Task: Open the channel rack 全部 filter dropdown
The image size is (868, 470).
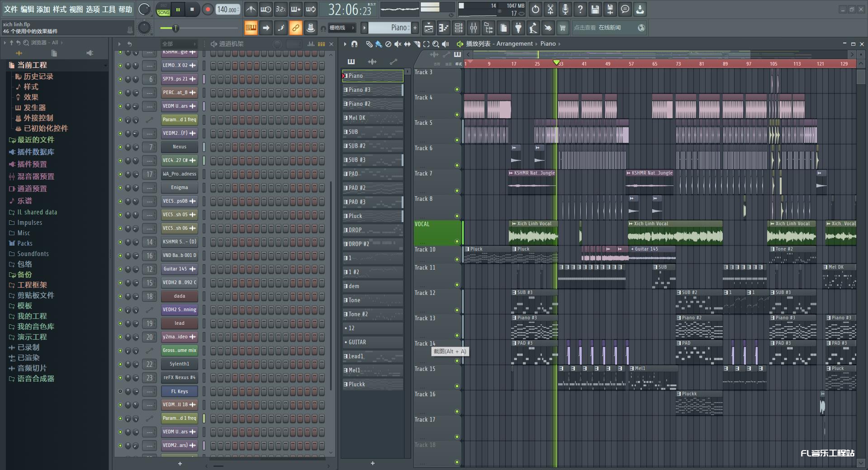Action: [179, 44]
